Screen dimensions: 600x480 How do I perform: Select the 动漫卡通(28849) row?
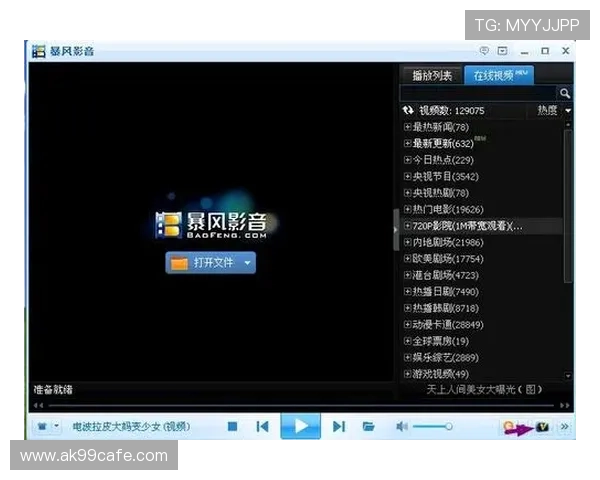[x=481, y=325]
